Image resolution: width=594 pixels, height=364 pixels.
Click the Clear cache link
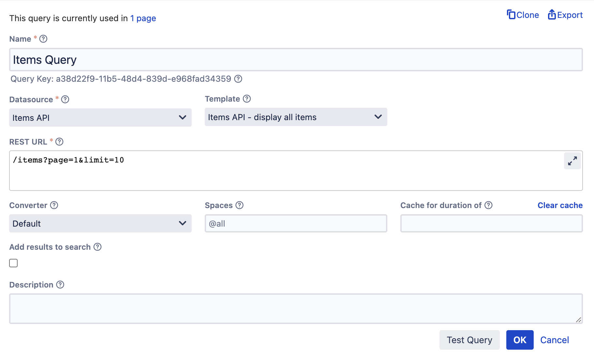click(559, 205)
